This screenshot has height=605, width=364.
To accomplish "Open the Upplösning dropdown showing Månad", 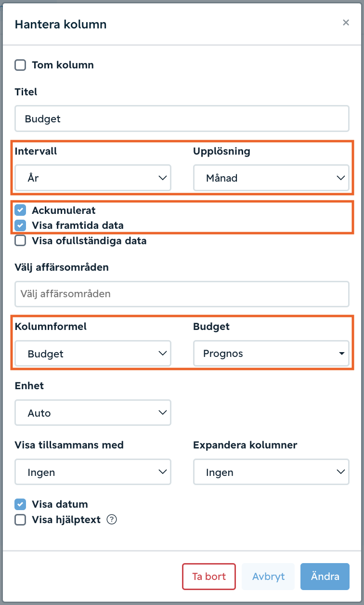I will tap(271, 178).
